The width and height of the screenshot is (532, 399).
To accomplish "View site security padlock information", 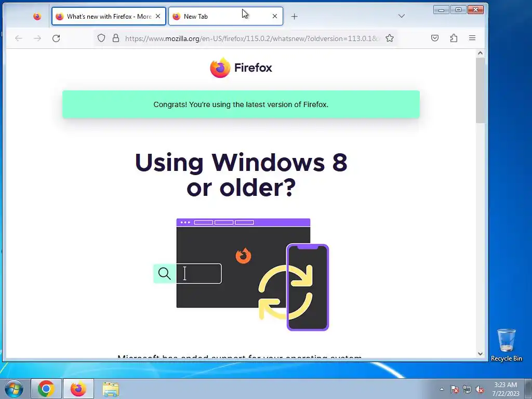I will [x=116, y=38].
